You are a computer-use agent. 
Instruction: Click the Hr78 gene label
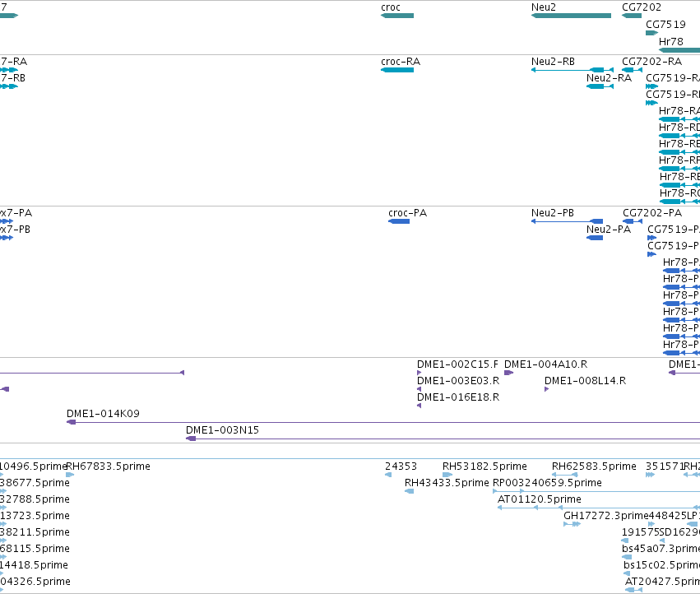click(671, 41)
